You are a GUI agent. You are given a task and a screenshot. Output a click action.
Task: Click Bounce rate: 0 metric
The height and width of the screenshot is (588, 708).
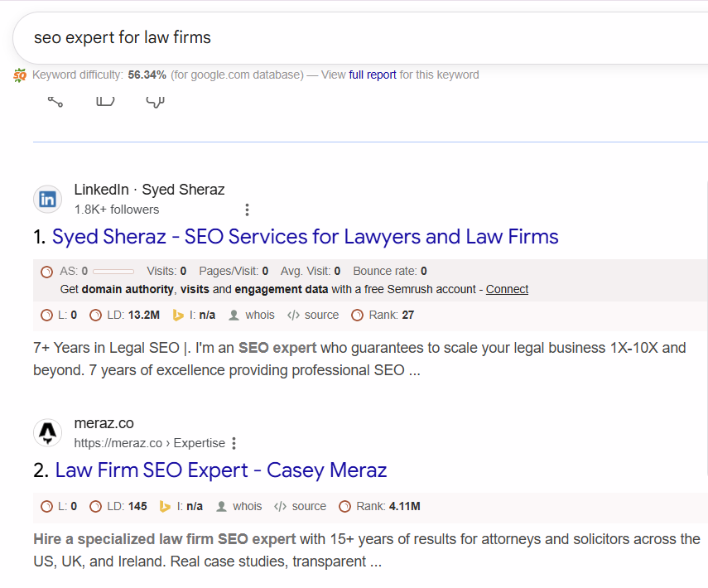pyautogui.click(x=390, y=271)
